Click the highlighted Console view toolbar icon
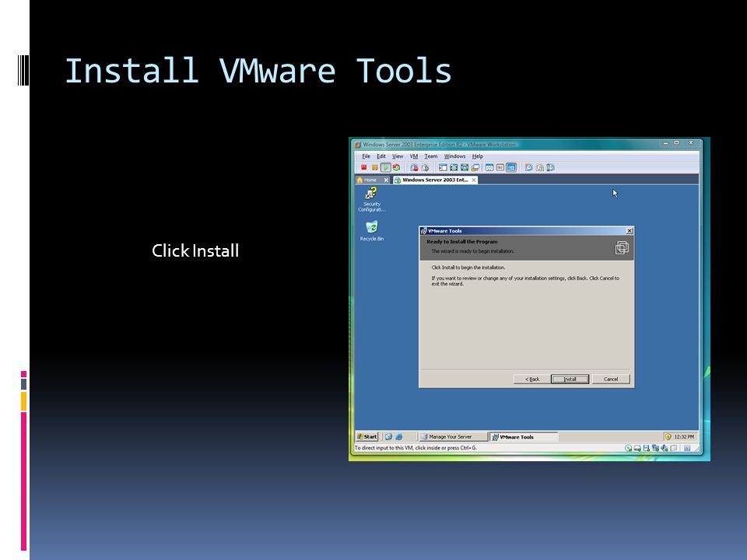 pyautogui.click(x=511, y=168)
